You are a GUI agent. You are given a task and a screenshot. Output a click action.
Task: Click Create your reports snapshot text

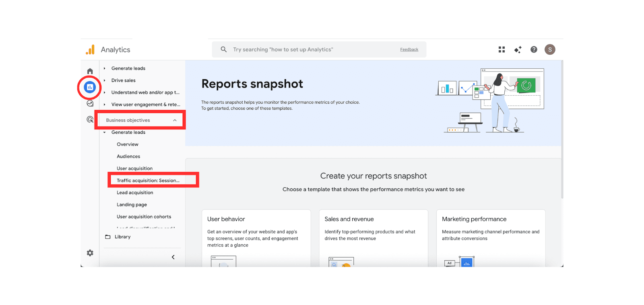click(x=374, y=176)
